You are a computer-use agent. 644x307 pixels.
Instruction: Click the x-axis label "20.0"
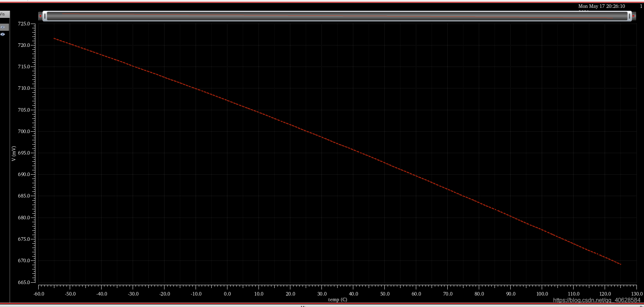coord(290,294)
